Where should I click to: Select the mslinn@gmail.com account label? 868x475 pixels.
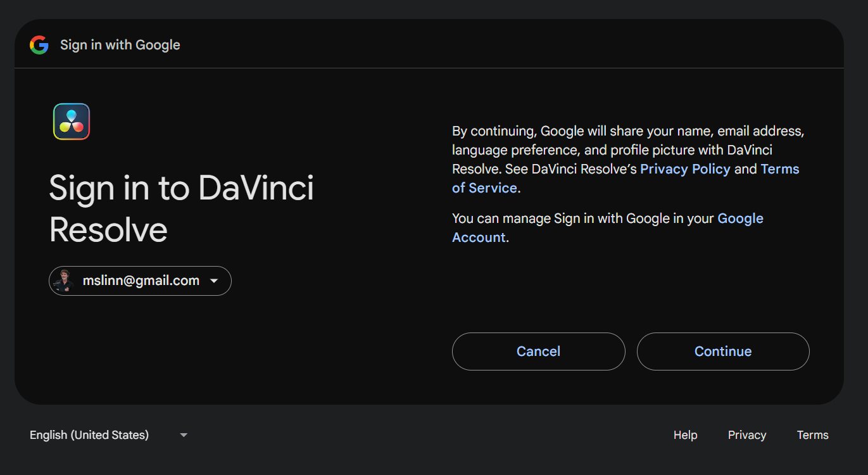click(x=141, y=281)
